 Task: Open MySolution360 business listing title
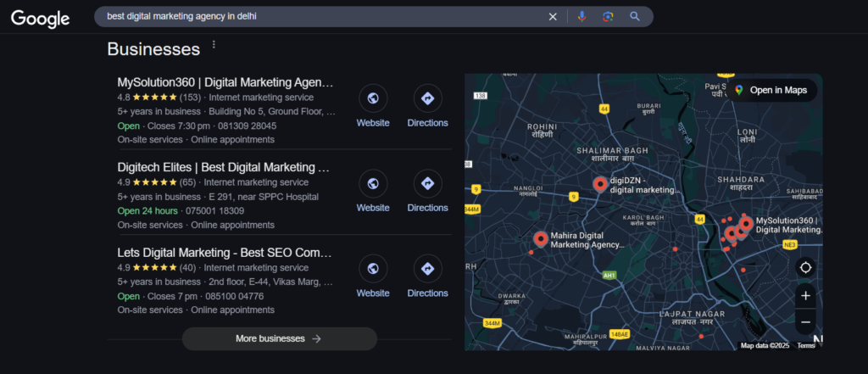pos(225,82)
